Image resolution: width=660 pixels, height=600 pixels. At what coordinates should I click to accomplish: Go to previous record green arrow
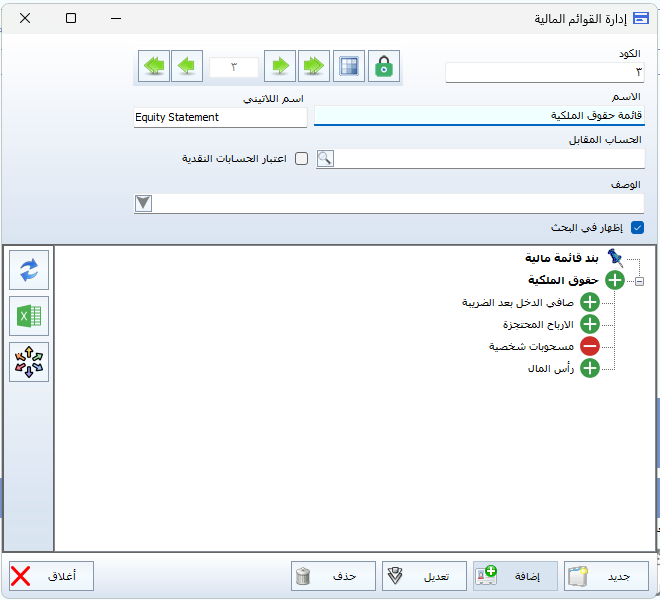click(187, 66)
